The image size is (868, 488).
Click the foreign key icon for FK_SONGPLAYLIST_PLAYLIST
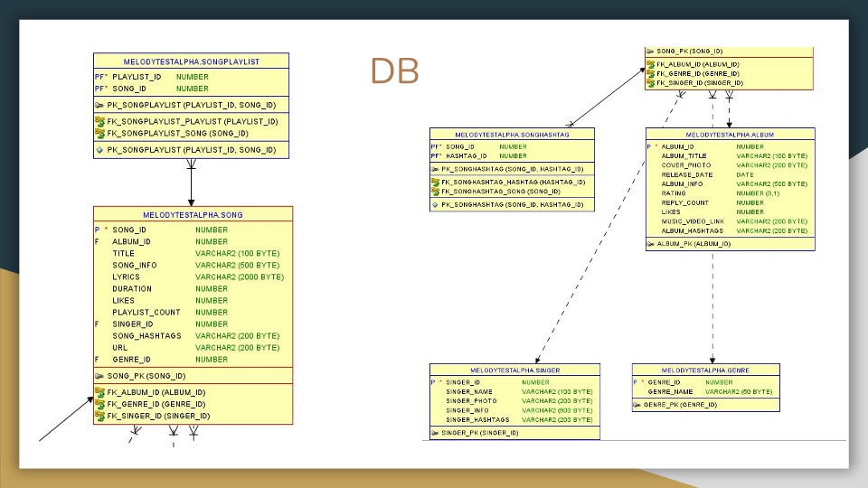(100, 121)
